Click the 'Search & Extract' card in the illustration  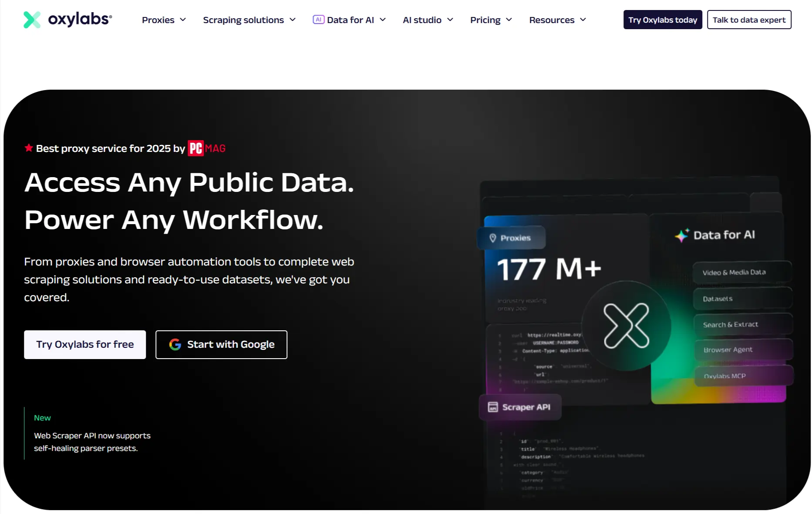point(742,324)
